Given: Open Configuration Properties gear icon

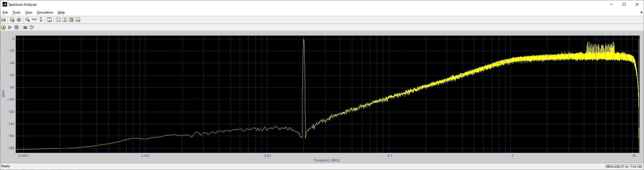Looking at the screenshot, I should pyautogui.click(x=19, y=20).
